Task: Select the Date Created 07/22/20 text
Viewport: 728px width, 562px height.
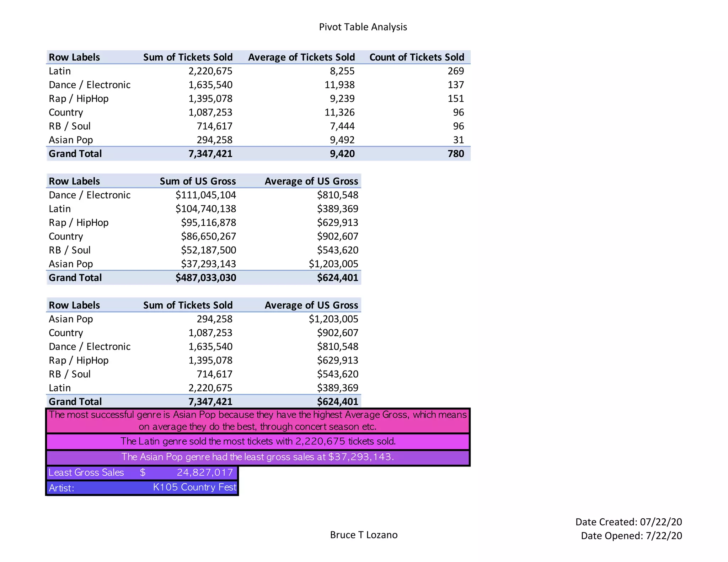Action: click(x=628, y=522)
